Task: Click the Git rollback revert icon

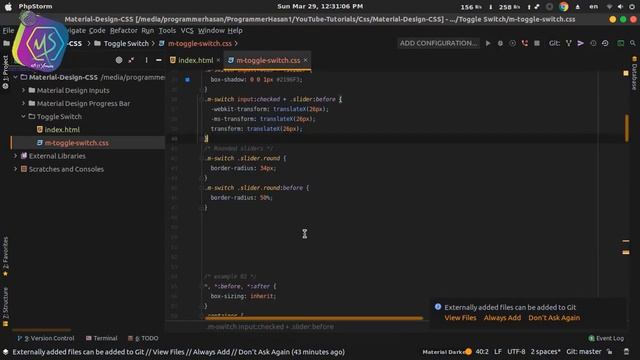Action: coord(605,43)
